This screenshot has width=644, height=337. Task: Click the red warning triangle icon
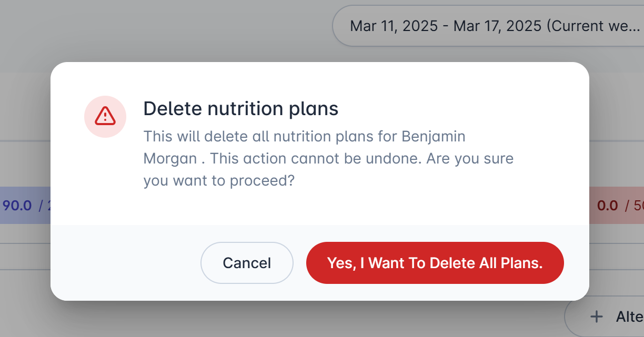click(105, 116)
